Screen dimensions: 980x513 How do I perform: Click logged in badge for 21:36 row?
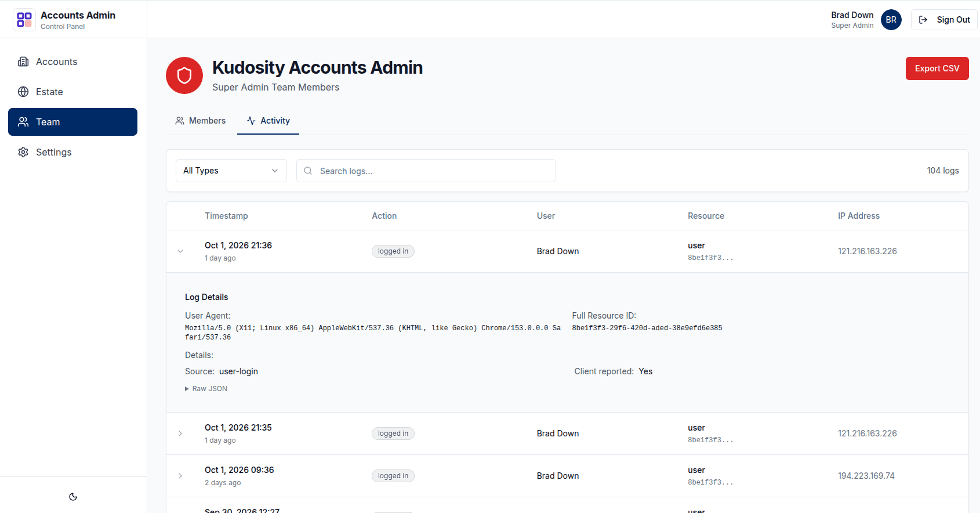393,251
